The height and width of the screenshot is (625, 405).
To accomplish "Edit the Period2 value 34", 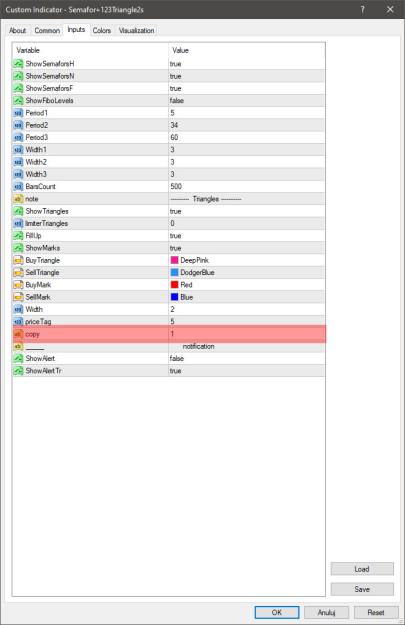I will point(247,125).
